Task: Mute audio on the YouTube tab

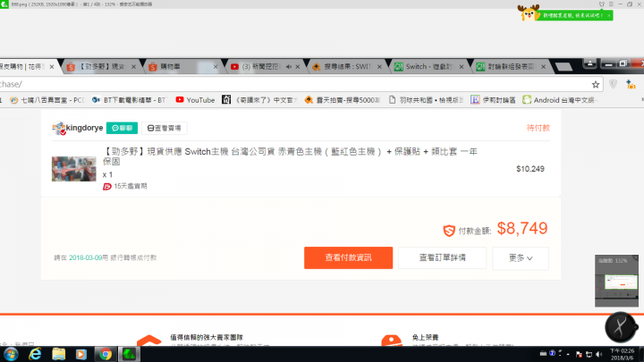Action: pos(289,66)
